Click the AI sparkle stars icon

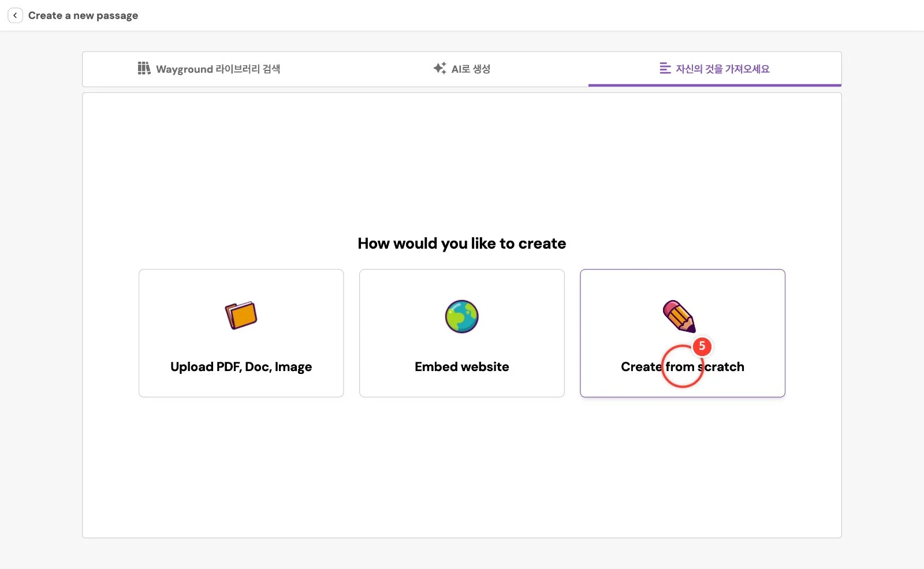(x=439, y=68)
